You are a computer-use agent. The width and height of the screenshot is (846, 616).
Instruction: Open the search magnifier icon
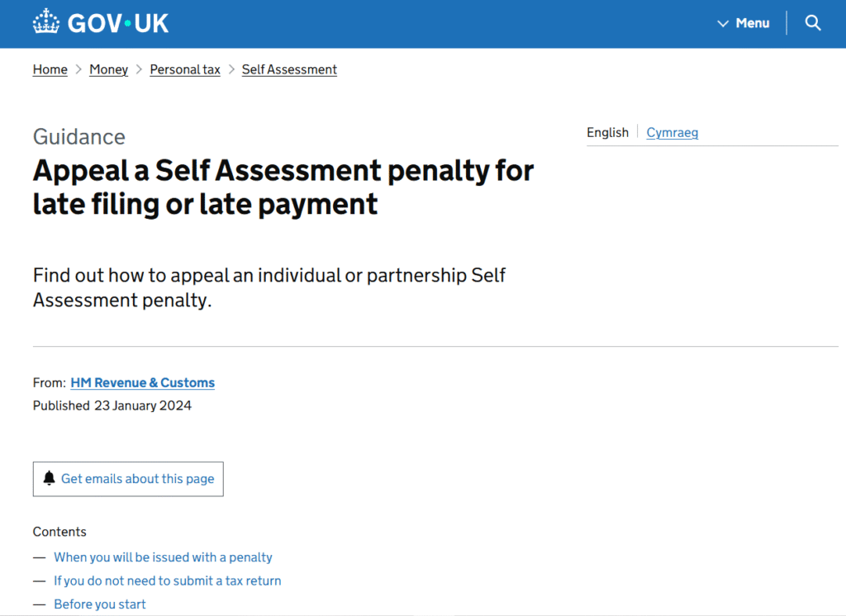coord(813,23)
